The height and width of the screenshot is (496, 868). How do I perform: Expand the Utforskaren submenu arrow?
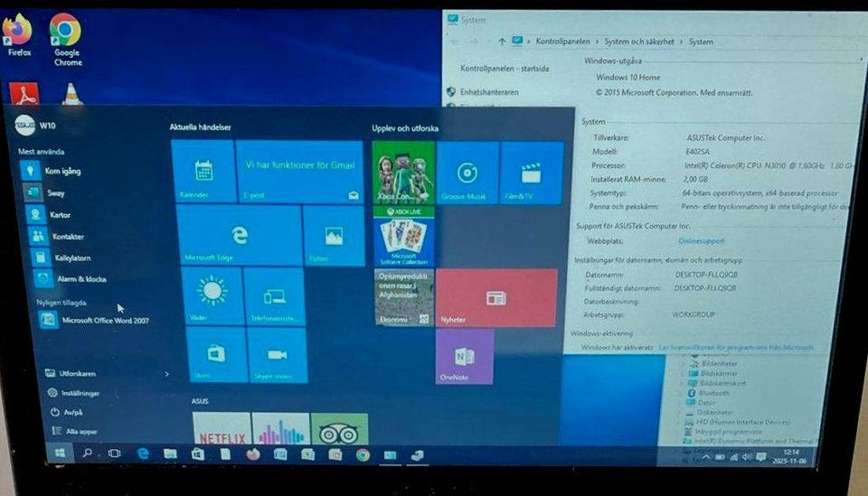(166, 373)
